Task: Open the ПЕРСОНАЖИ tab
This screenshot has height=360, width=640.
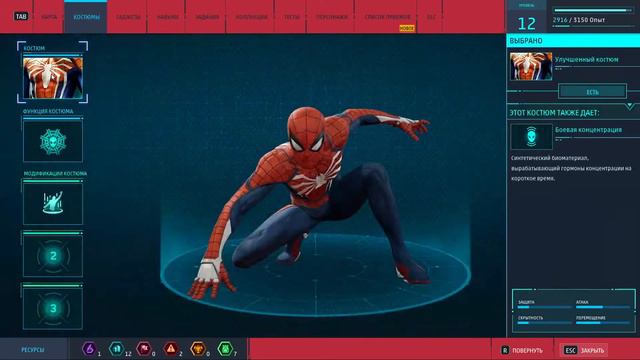Action: [332, 17]
